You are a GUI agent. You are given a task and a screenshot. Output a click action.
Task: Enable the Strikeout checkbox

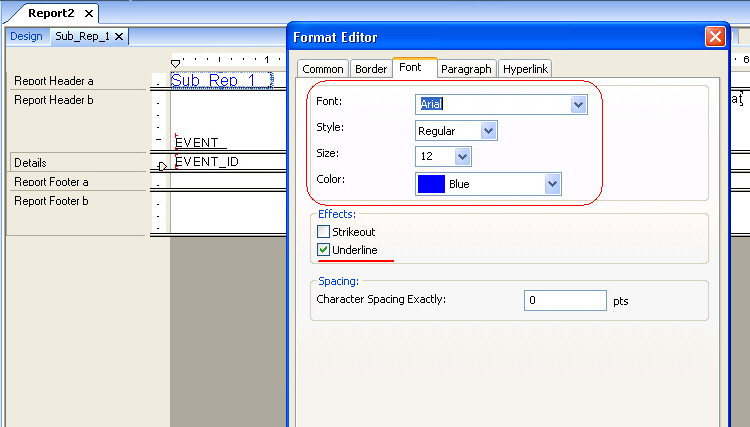[x=323, y=232]
